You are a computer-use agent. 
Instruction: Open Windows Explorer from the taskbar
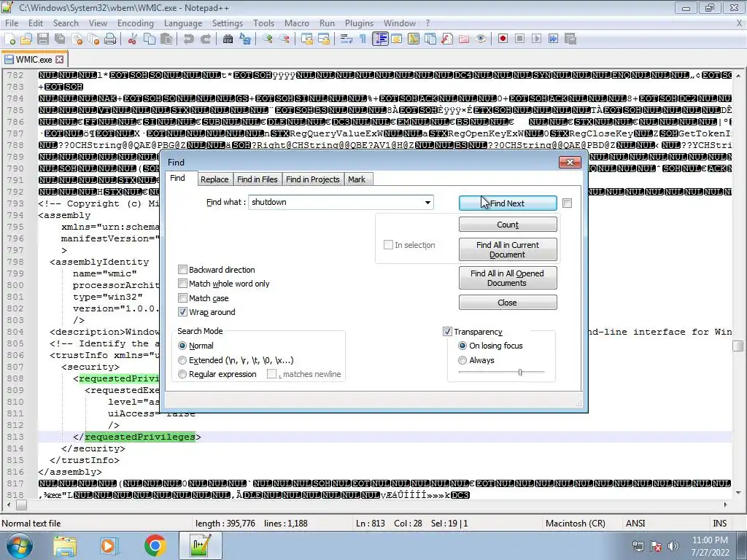[x=65, y=545]
